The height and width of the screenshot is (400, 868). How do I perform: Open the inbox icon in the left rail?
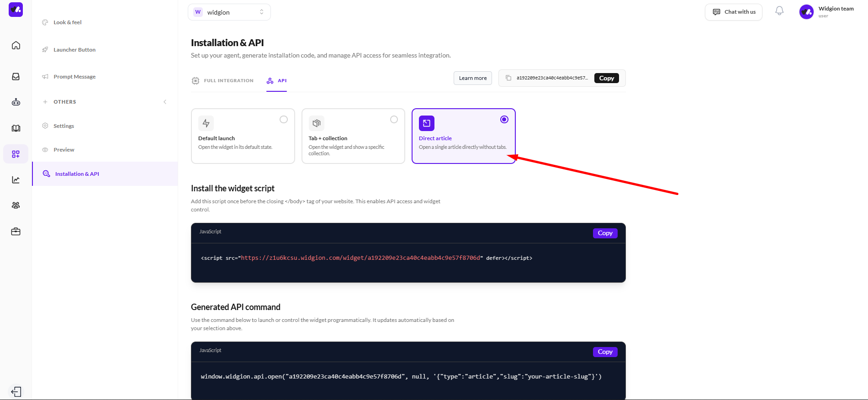click(x=16, y=77)
